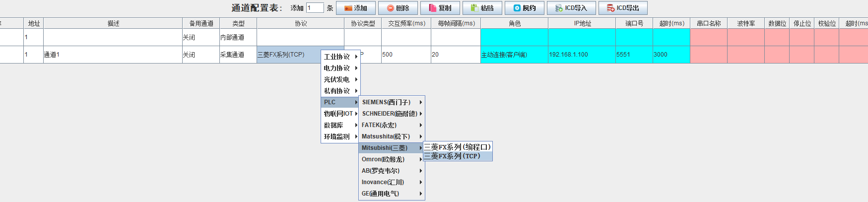
Task: Click the 添加 (Add) toolbar button
Action: coord(355,8)
